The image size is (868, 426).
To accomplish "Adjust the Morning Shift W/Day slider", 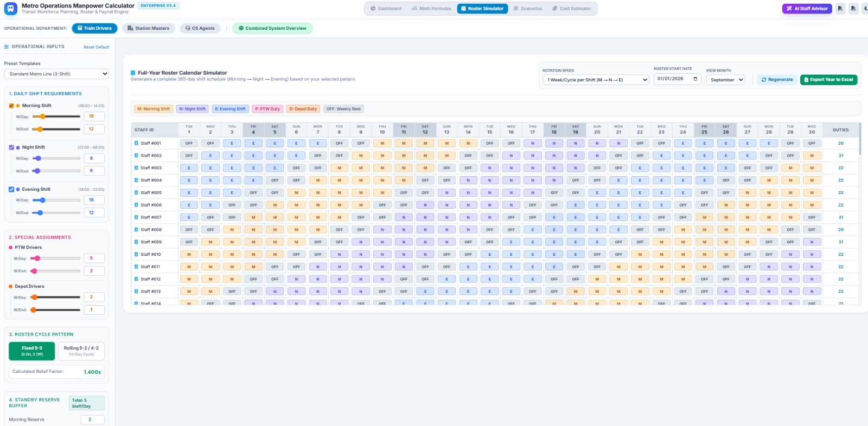I will pyautogui.click(x=56, y=117).
